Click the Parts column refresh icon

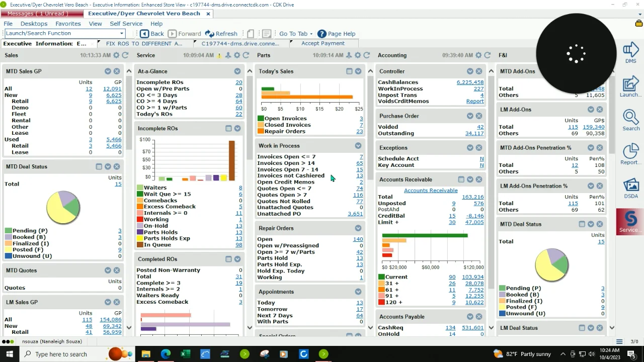pos(367,55)
